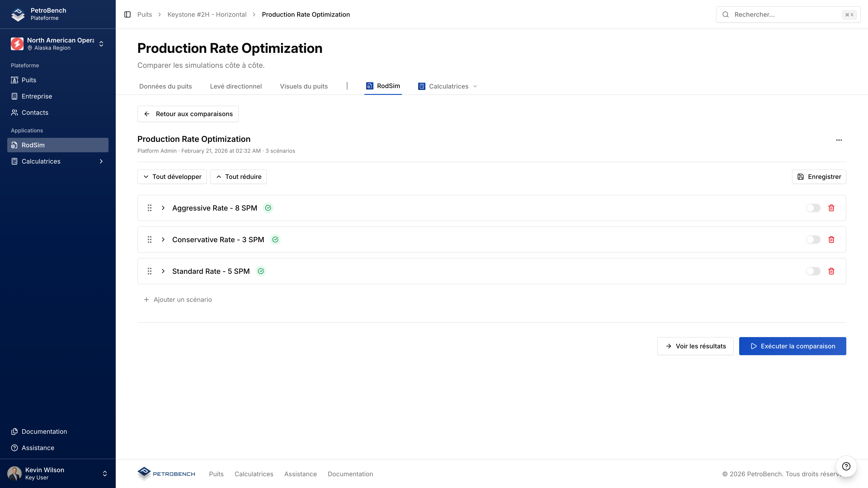This screenshot has height=488, width=868.
Task: Toggle the sidebar panel icon
Action: 127,14
